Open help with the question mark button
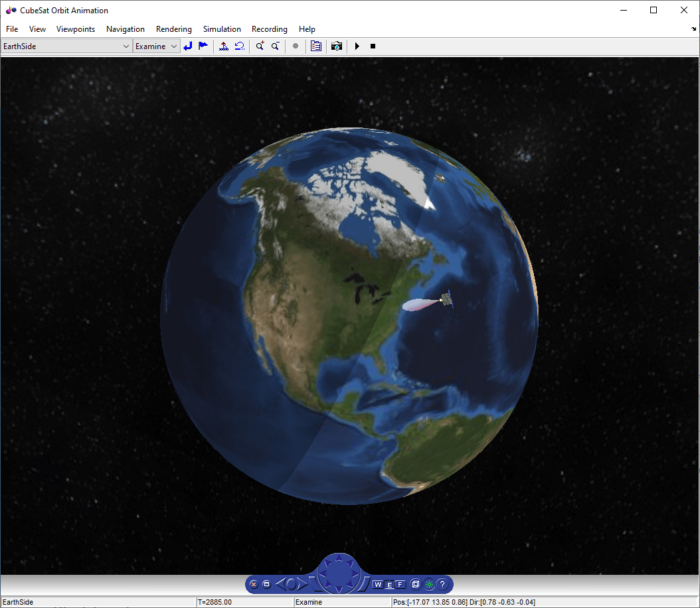Screen dimensions: 700x608 click(x=442, y=584)
